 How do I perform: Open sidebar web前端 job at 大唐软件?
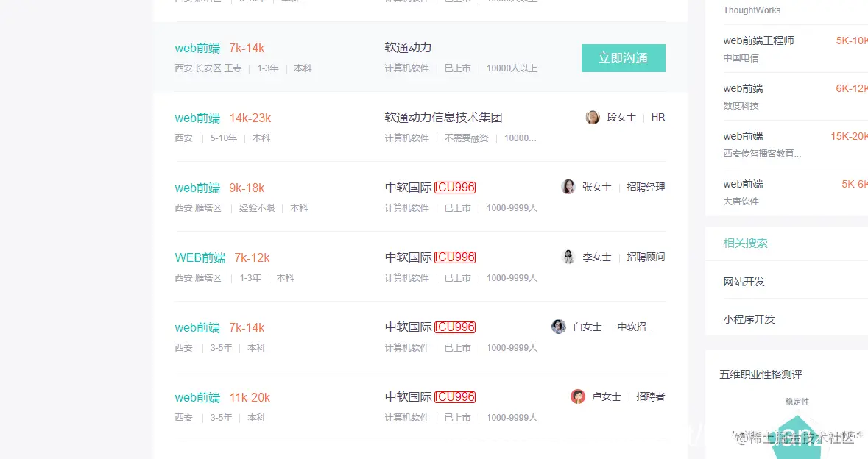pyautogui.click(x=743, y=184)
